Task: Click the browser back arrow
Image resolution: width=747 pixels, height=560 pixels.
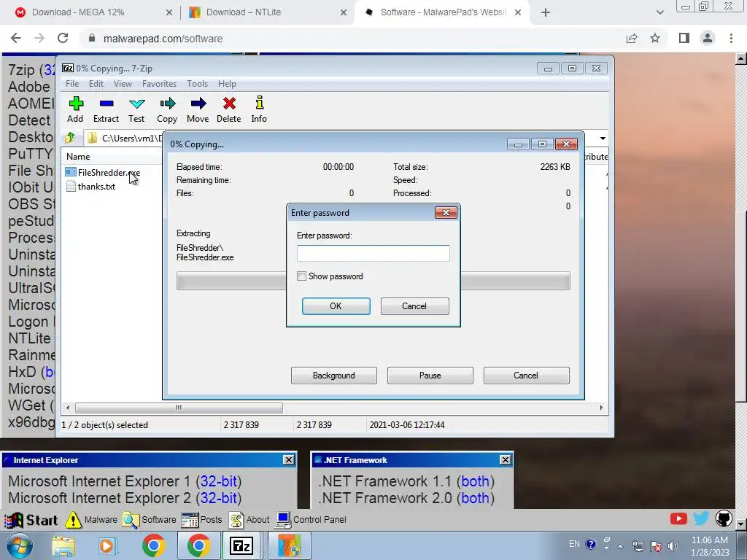Action: pos(16,38)
